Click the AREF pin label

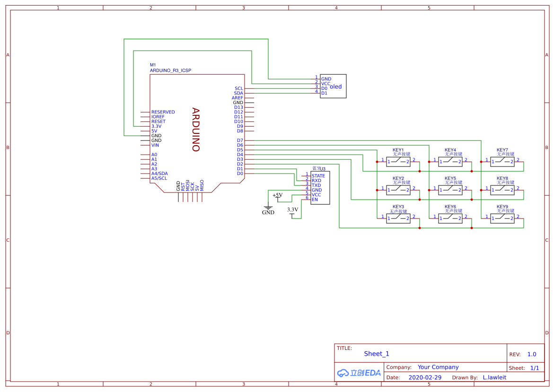[237, 98]
